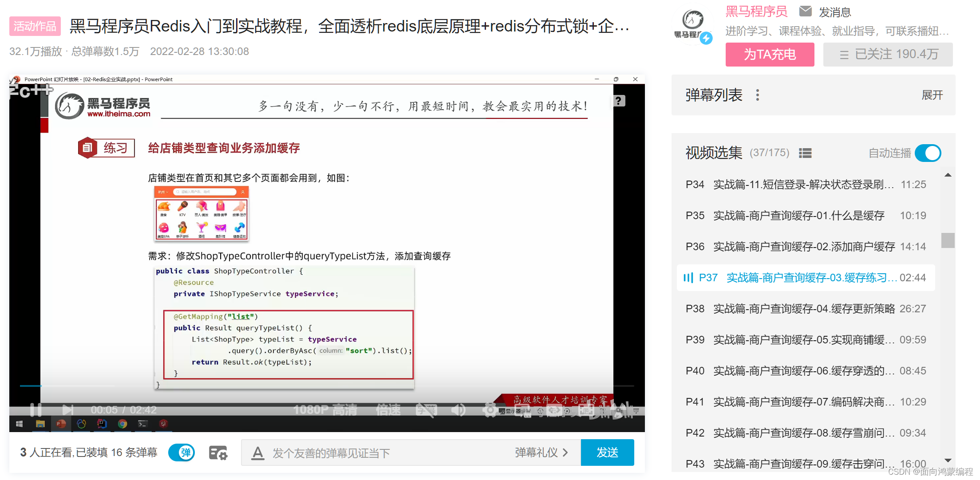980x480 pixels.
Task: Click the playlist scroll-down arrow
Action: point(948,460)
